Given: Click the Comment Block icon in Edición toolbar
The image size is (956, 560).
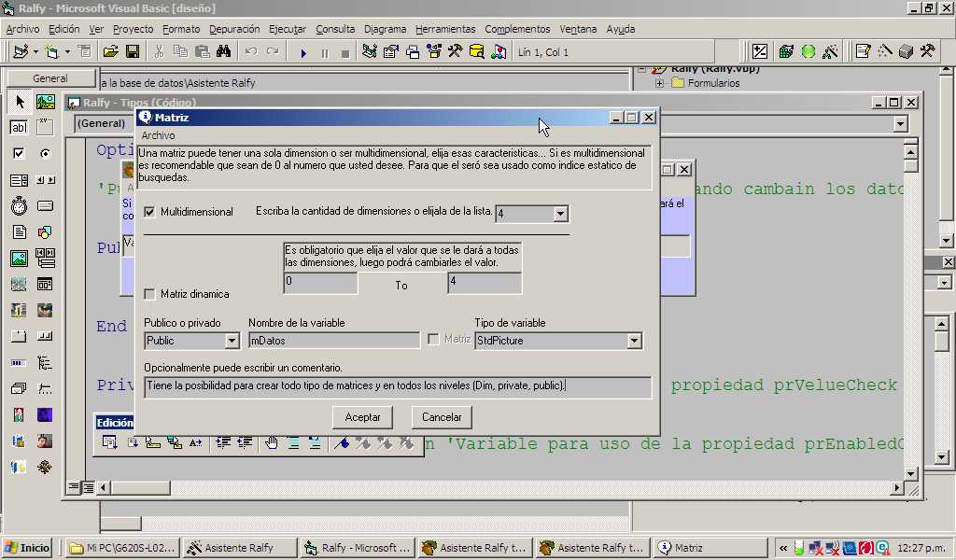Looking at the screenshot, I should [293, 443].
